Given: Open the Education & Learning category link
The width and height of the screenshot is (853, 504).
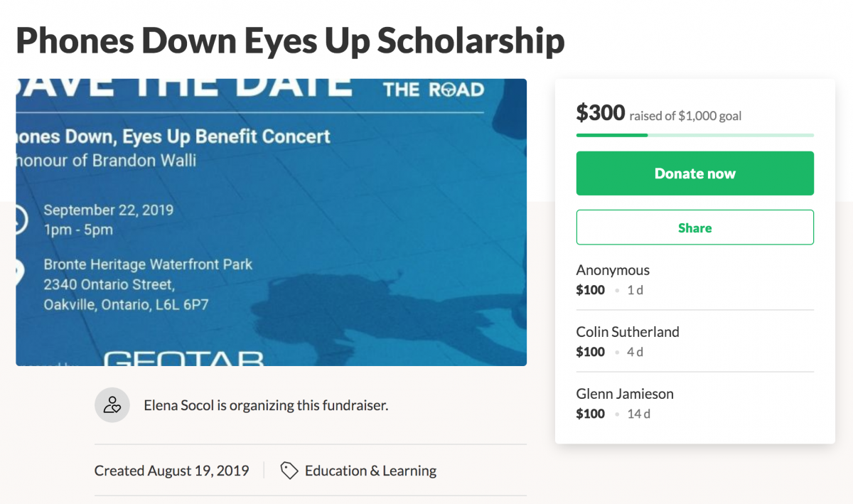Looking at the screenshot, I should tap(370, 471).
